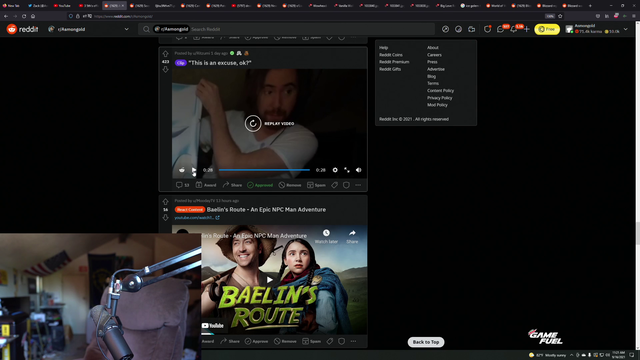Give Award to the excuse clip post
Image resolution: width=640 pixels, height=360 pixels.
click(x=206, y=185)
